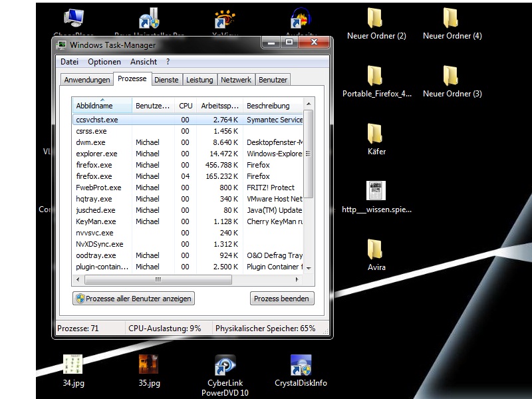The height and width of the screenshot is (399, 532).
Task: Launch the XnView eye shortcut icon
Action: pyautogui.click(x=225, y=19)
